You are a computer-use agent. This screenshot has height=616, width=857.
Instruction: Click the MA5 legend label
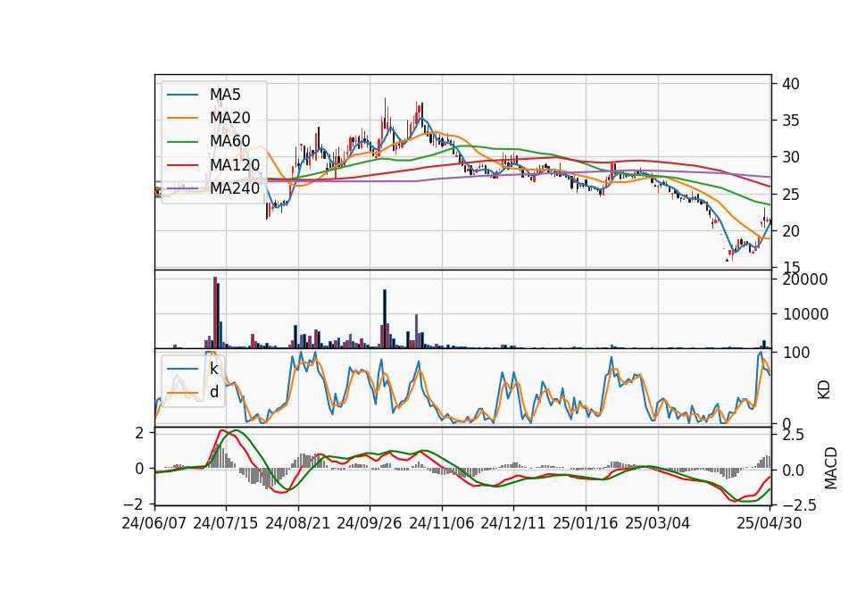pyautogui.click(x=225, y=95)
